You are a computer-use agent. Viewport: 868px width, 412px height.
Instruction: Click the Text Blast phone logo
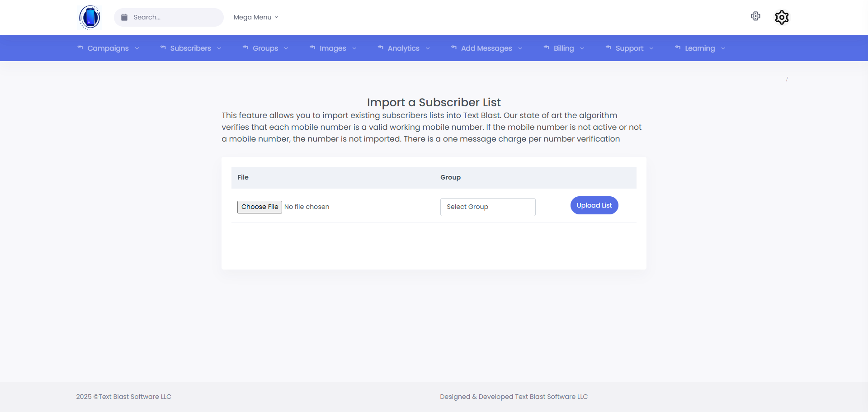(90, 17)
